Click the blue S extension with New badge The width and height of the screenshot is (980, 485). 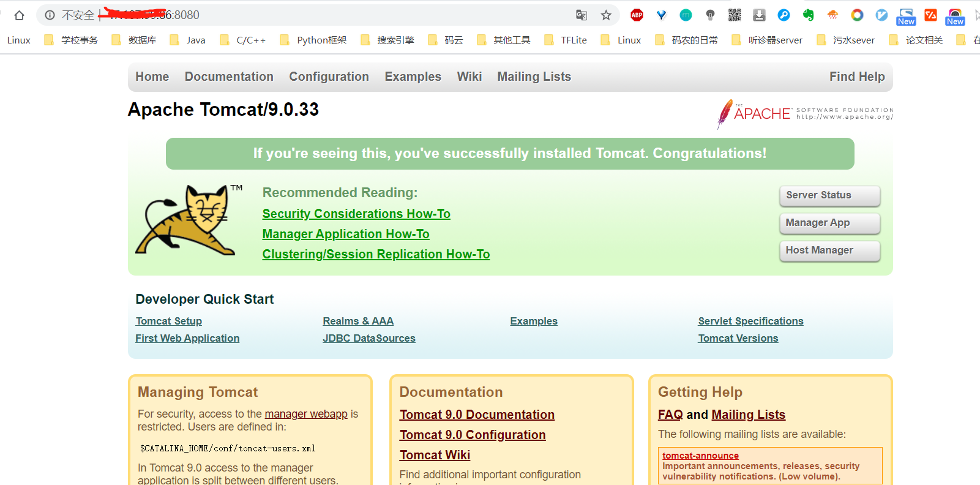tap(906, 17)
